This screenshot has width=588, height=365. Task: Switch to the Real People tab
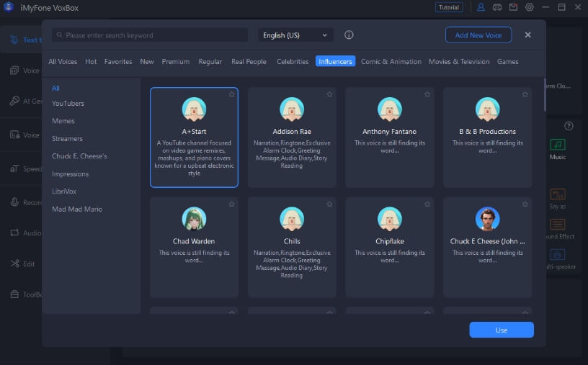pos(249,61)
